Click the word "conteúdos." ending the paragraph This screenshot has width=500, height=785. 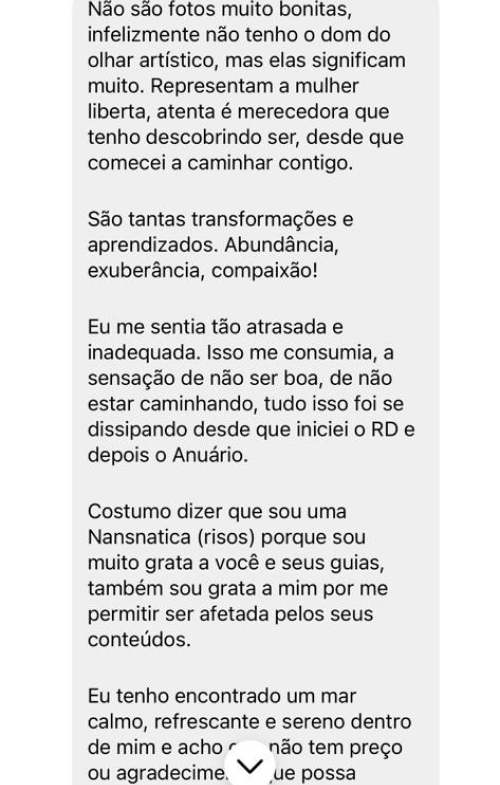[x=139, y=640]
